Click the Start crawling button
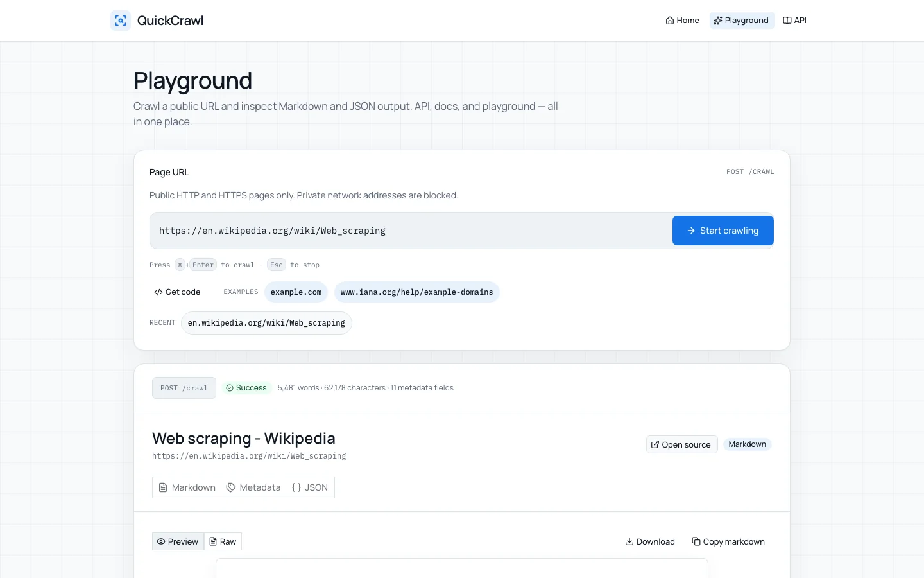The width and height of the screenshot is (924, 578). click(x=723, y=231)
